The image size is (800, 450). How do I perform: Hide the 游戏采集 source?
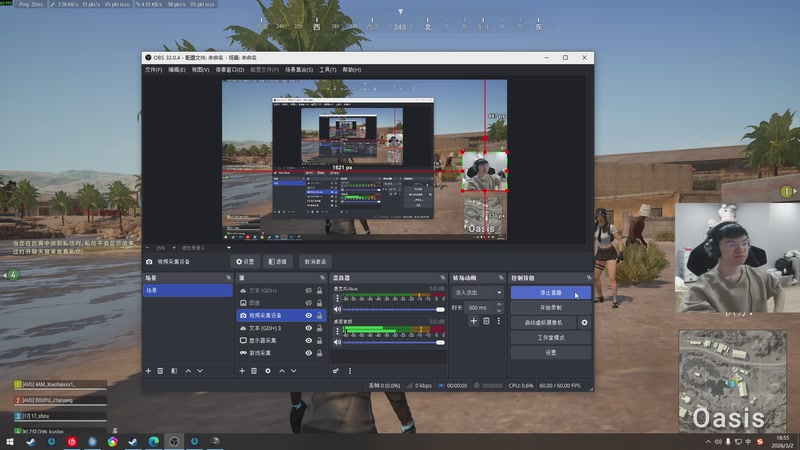click(309, 353)
